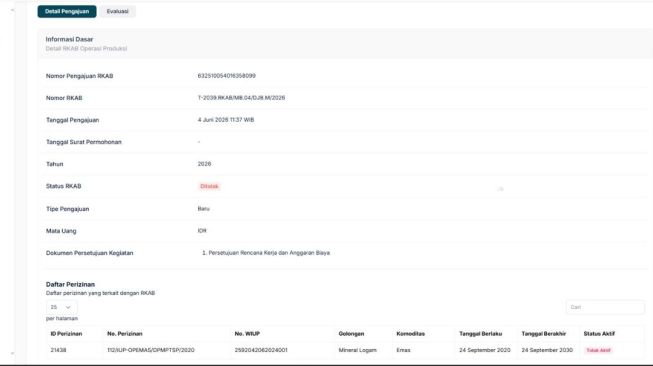Select the Nomor Pengajuan RKAB value 632510054016358099
Image resolution: width=653 pixels, height=366 pixels.
pos(227,76)
